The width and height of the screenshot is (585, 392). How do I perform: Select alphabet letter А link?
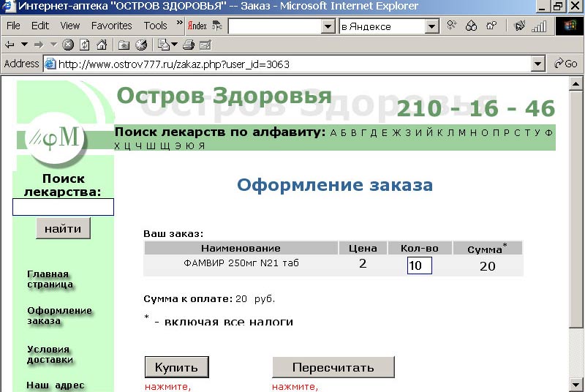point(333,133)
